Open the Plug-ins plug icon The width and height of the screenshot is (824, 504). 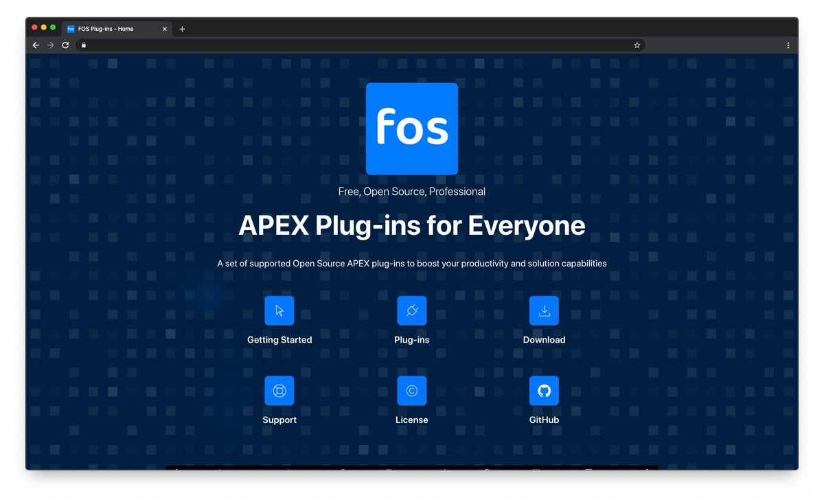click(x=412, y=310)
